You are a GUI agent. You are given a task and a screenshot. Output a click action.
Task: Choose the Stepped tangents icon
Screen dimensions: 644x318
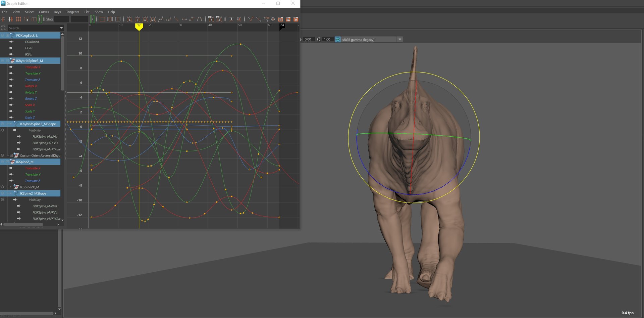pos(192,19)
